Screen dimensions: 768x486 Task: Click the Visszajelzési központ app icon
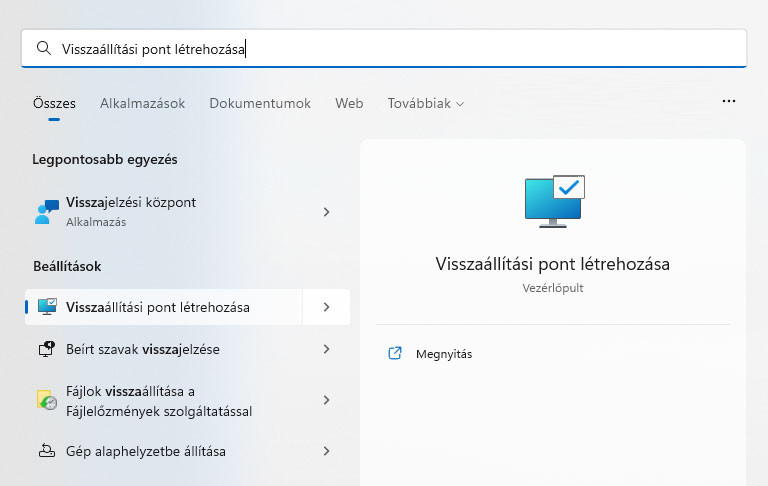point(47,211)
